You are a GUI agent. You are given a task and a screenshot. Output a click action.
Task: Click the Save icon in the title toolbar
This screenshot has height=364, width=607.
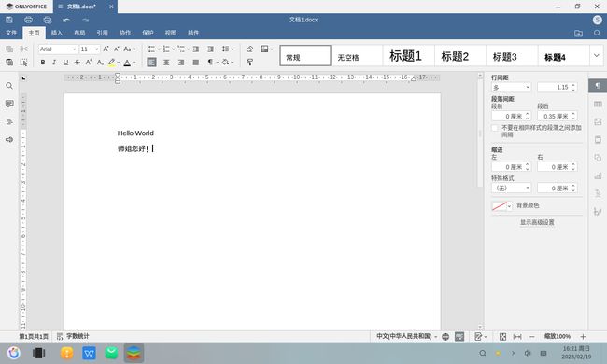coord(9,20)
